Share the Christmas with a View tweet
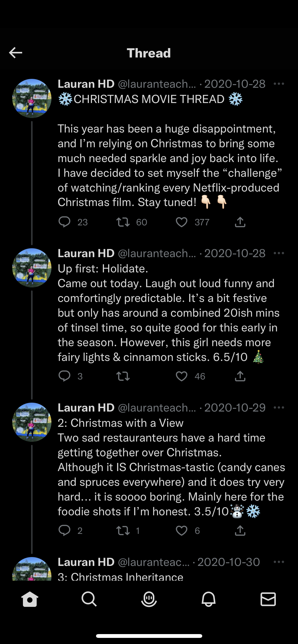 tap(240, 531)
